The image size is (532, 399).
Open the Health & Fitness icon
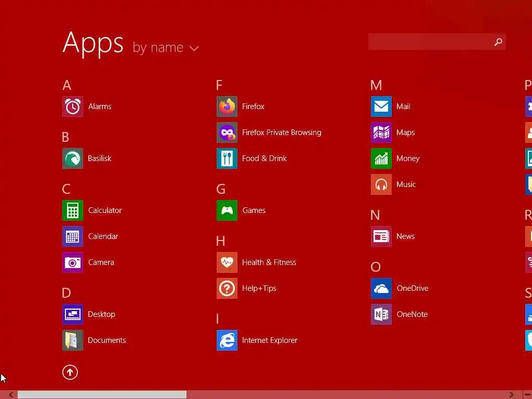click(227, 262)
